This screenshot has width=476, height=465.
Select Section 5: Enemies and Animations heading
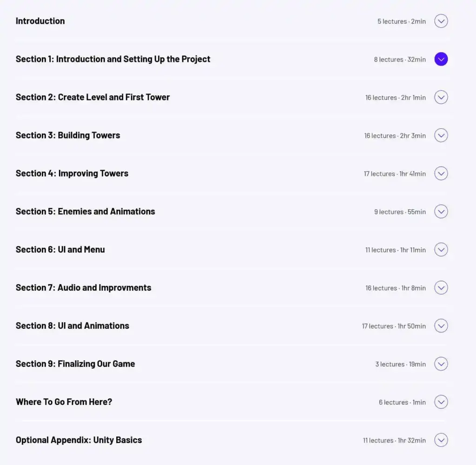click(86, 212)
